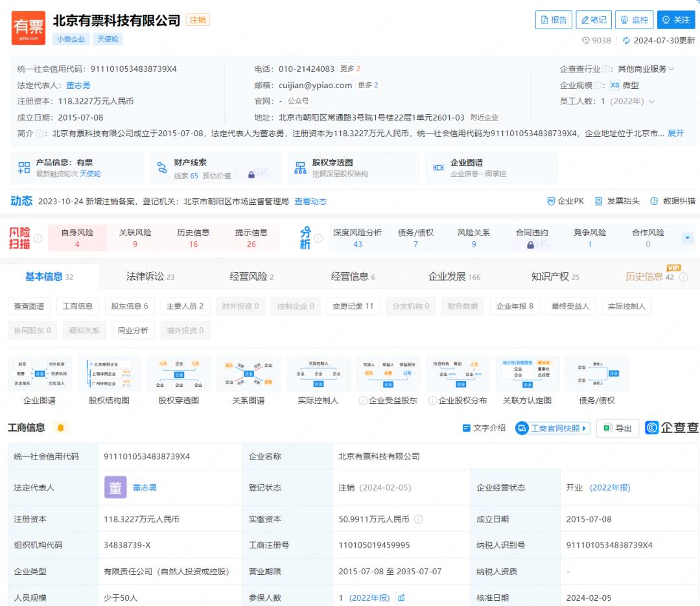
Task: Expand the 其他商业服务 industry dropdown
Action: click(671, 69)
